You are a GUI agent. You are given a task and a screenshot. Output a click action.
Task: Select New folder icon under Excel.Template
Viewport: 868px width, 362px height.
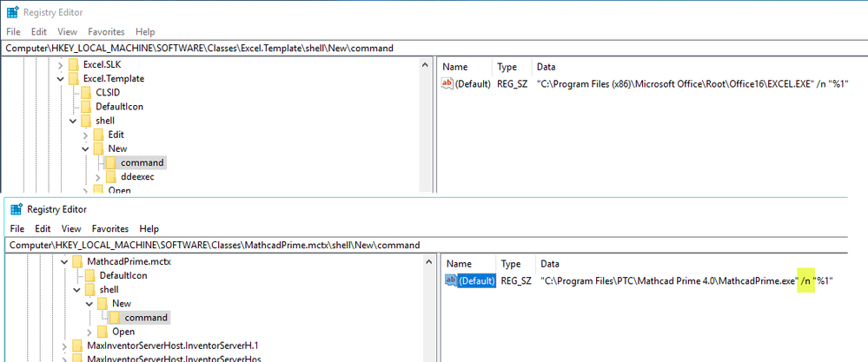pos(98,148)
